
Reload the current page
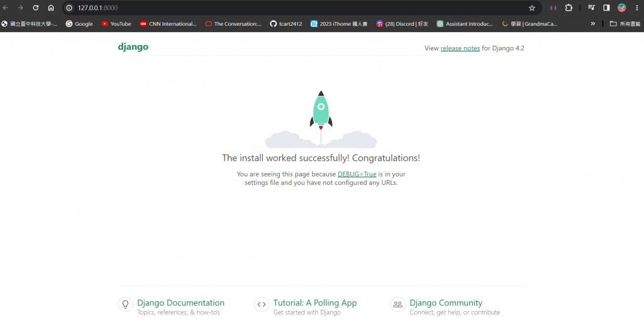tap(36, 8)
